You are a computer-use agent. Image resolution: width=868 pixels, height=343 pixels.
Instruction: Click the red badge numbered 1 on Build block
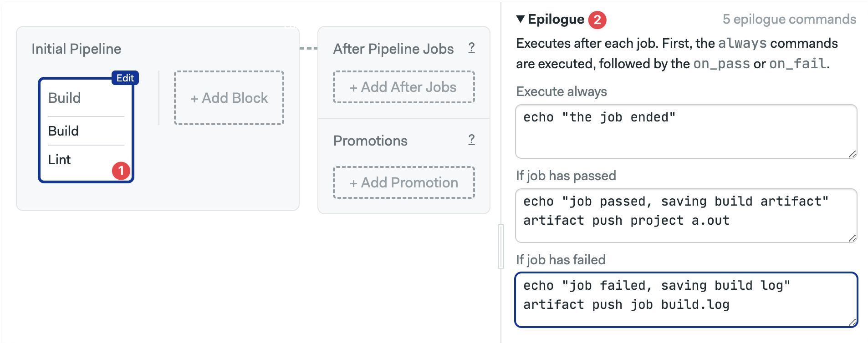(121, 171)
